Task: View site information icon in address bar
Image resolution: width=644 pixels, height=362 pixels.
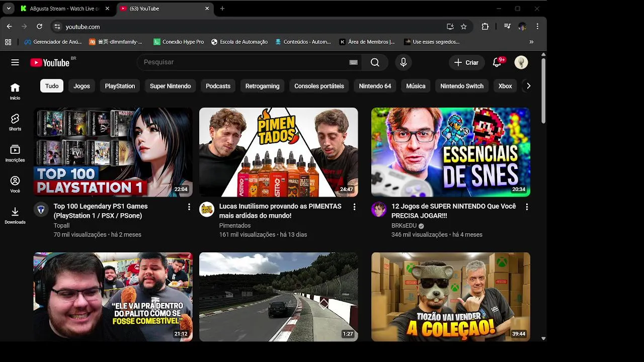Action: [57, 27]
